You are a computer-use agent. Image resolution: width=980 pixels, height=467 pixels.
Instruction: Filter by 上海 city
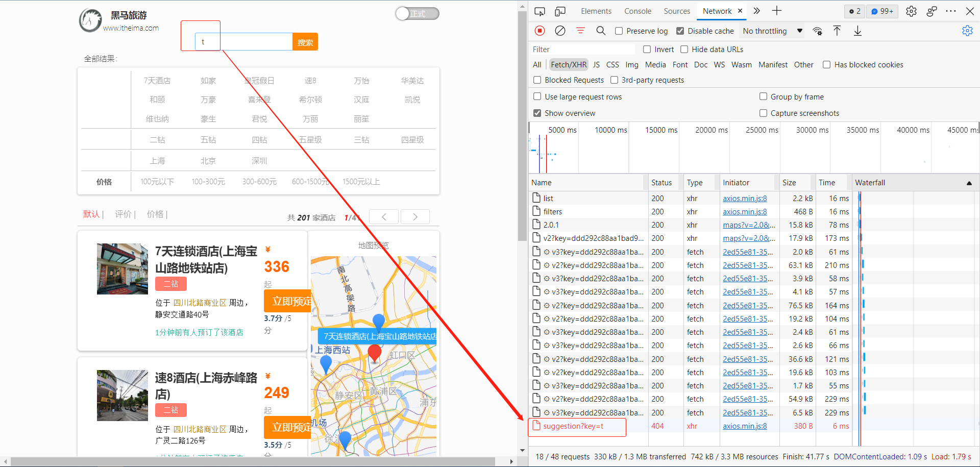pos(157,161)
